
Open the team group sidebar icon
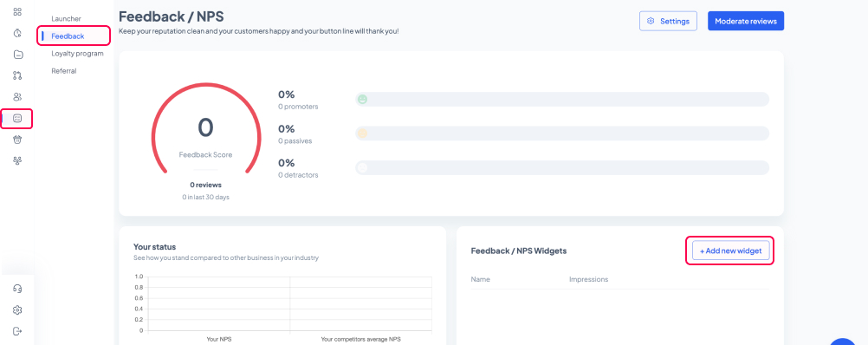pos(17,160)
